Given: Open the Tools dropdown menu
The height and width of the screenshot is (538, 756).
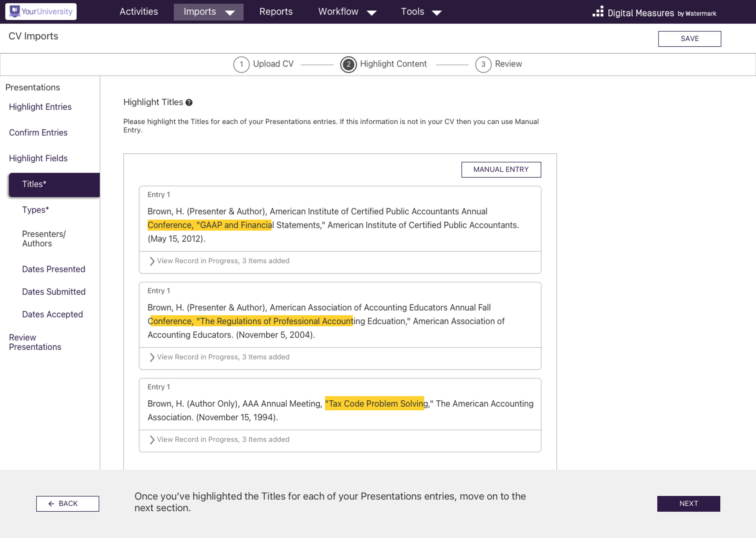Looking at the screenshot, I should (x=421, y=12).
